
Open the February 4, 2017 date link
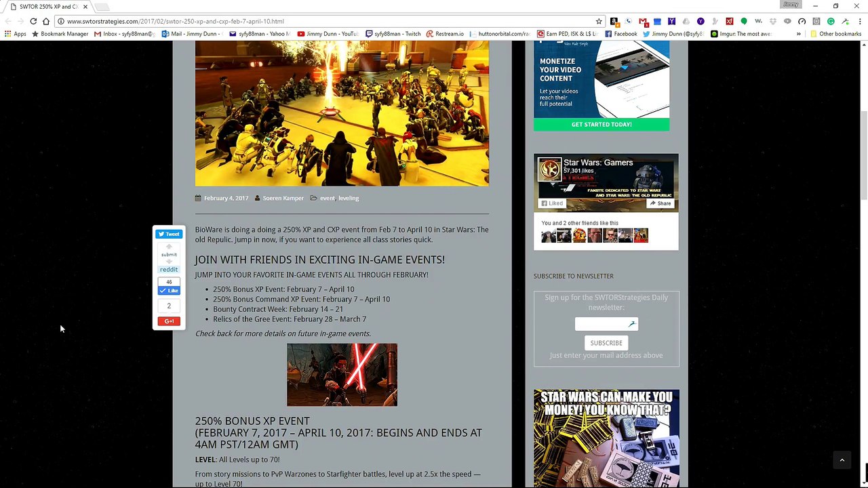(226, 198)
